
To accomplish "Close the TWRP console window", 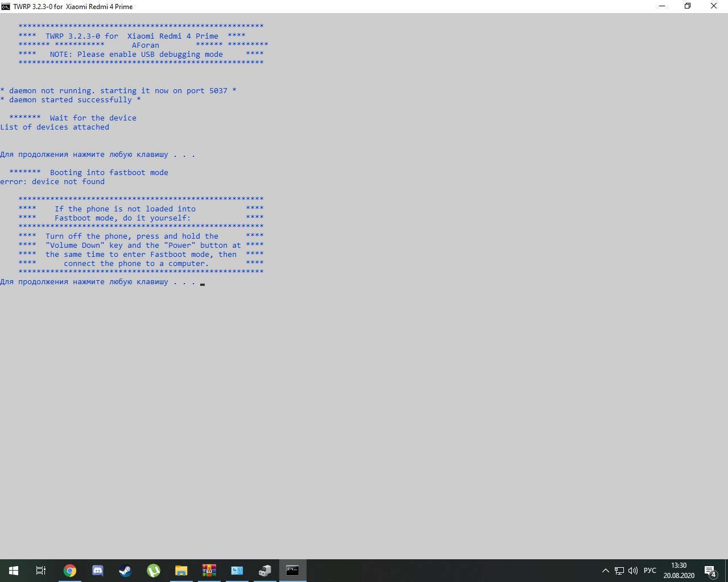I will 714,6.
